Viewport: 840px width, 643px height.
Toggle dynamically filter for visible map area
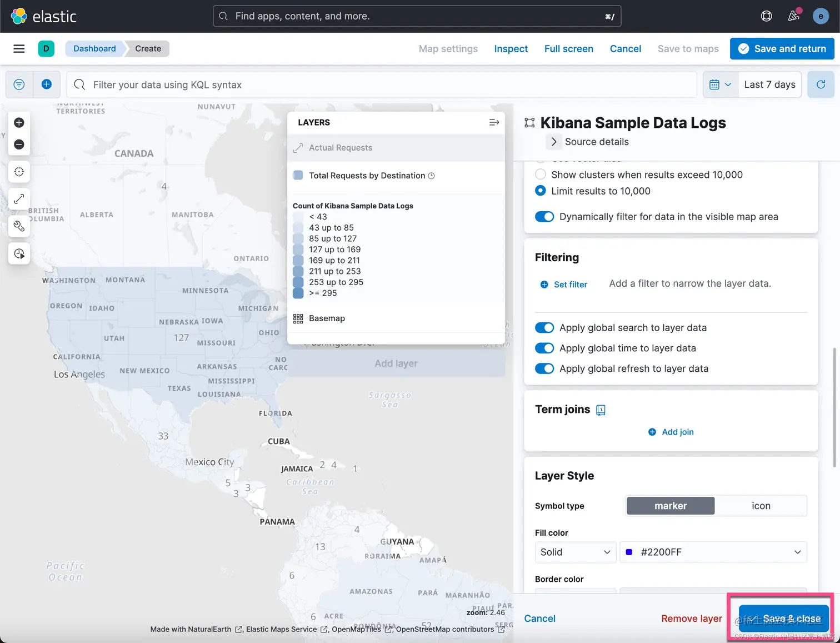click(544, 217)
